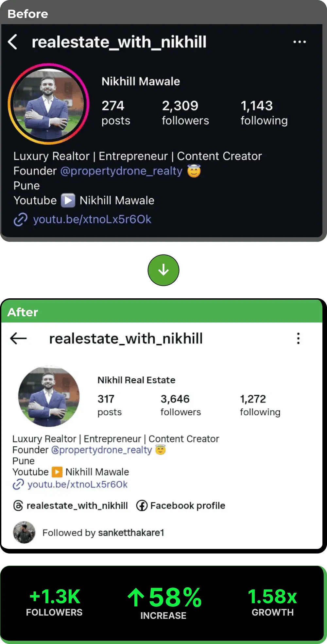327x644 pixels.
Task: Tap the Facebook icon beside Facebook profile
Action: 142,505
